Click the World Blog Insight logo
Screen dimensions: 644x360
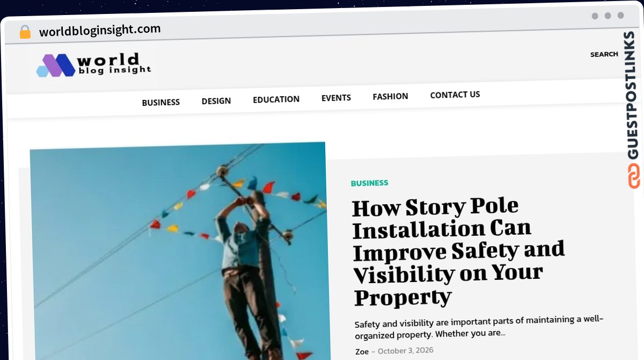point(94,65)
